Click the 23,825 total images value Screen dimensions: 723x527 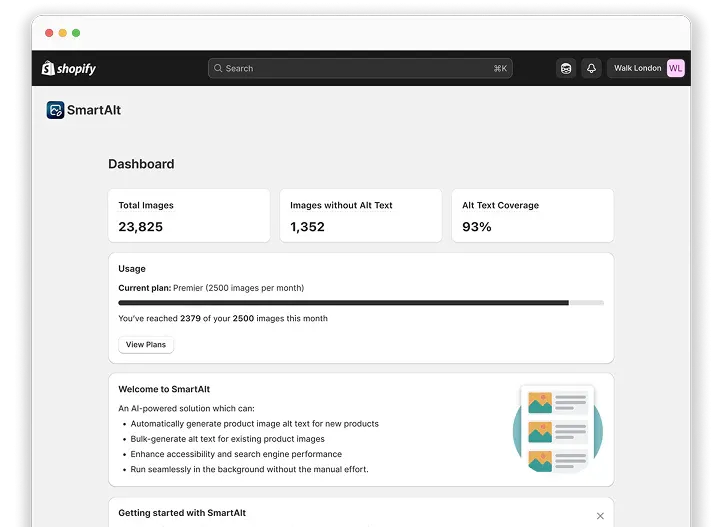(x=141, y=227)
